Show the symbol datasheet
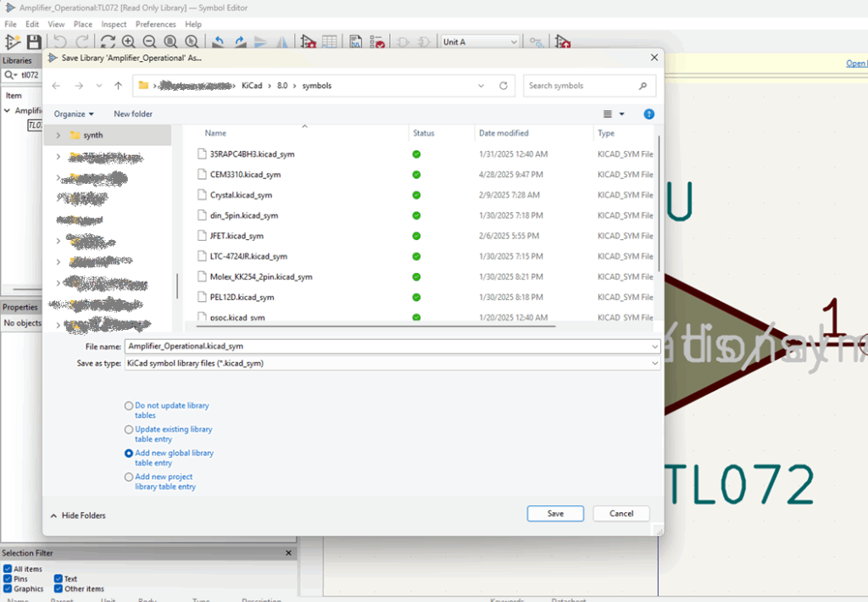Viewport: 868px width, 602px height. 355,42
